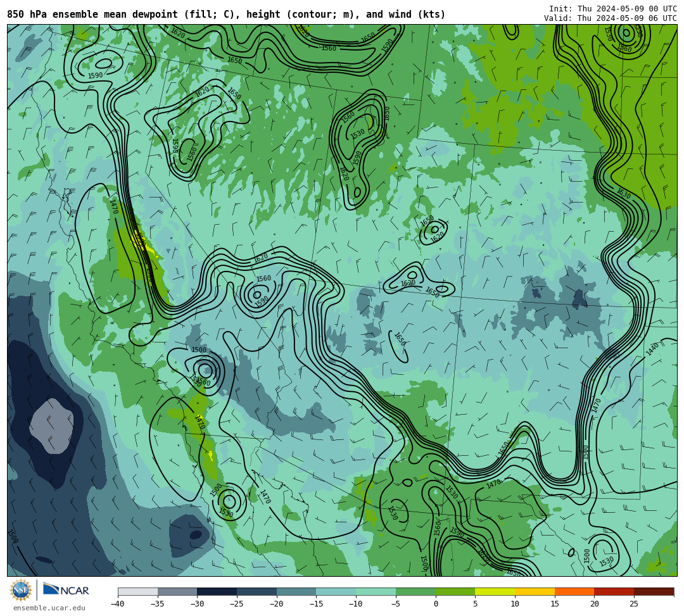Pick the dark blue -25 to -20 colorbar swatch

point(257,591)
